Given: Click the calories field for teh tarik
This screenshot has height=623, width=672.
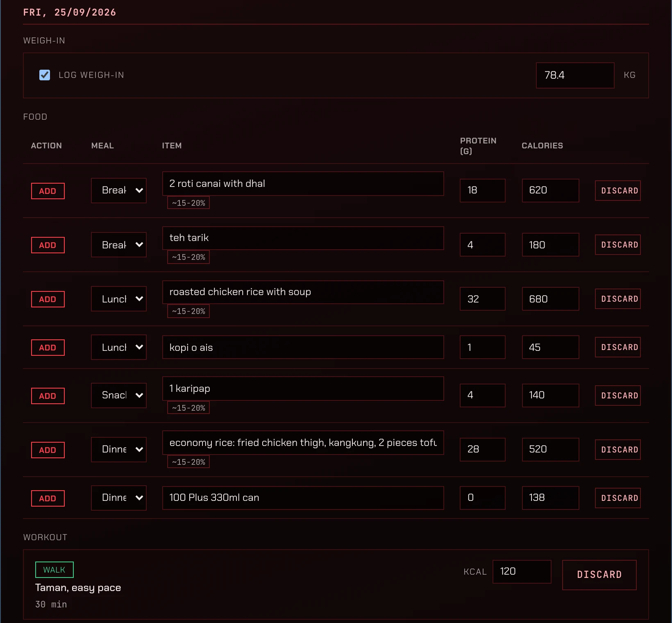Looking at the screenshot, I should (550, 245).
